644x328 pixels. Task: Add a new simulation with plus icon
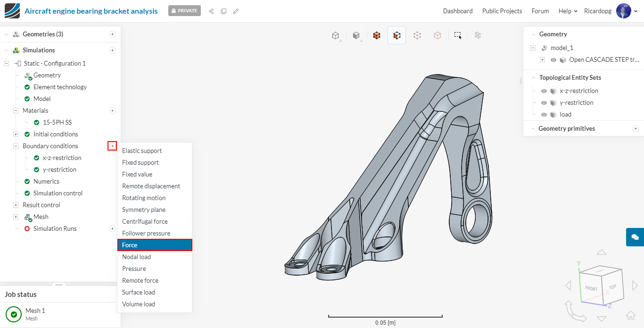point(112,50)
